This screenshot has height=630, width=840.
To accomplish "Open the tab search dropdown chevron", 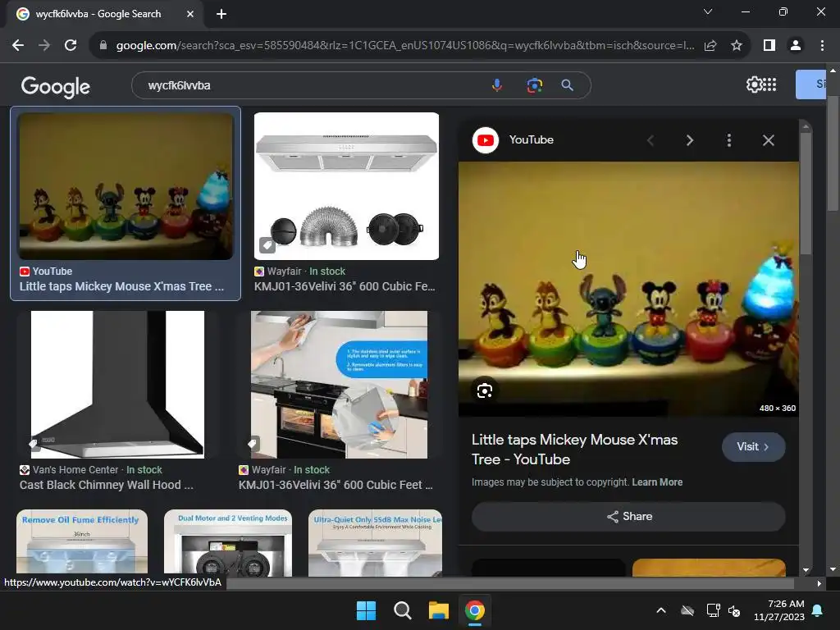I will click(x=708, y=11).
